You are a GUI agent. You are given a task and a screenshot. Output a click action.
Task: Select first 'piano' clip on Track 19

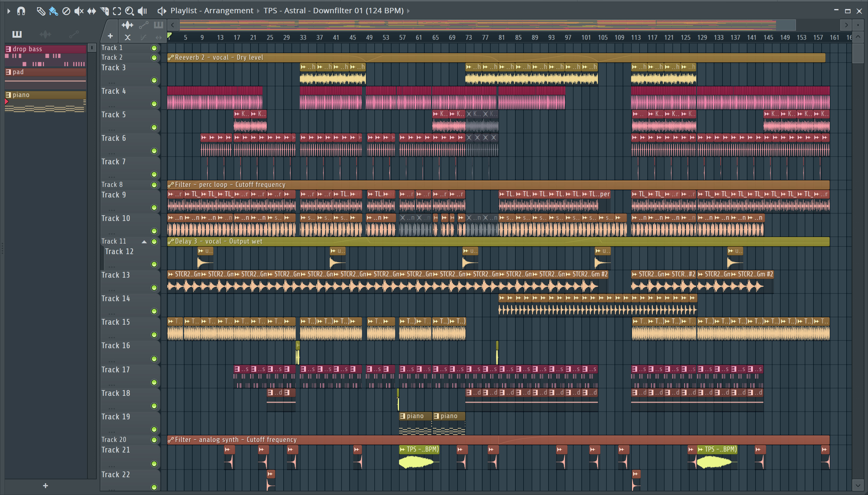[x=415, y=423]
